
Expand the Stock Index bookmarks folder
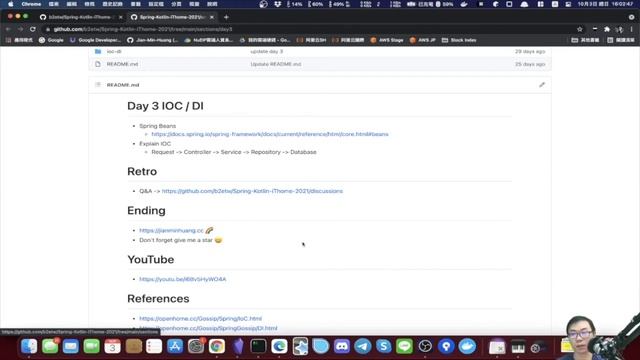[x=459, y=40]
